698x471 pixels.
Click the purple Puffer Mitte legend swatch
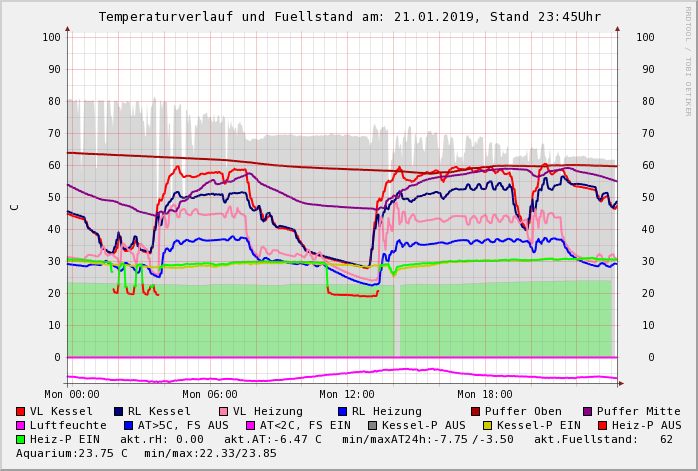(x=587, y=411)
